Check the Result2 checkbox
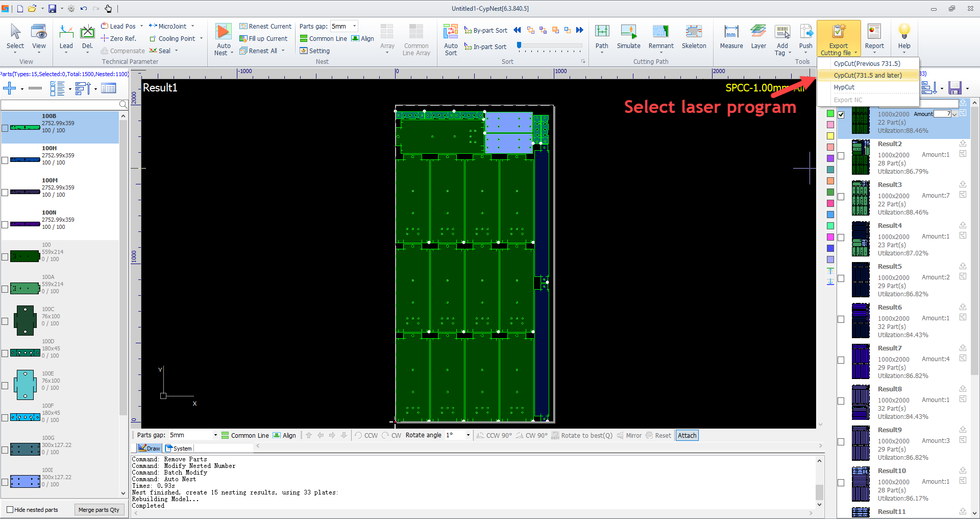This screenshot has width=980, height=519. [x=841, y=156]
